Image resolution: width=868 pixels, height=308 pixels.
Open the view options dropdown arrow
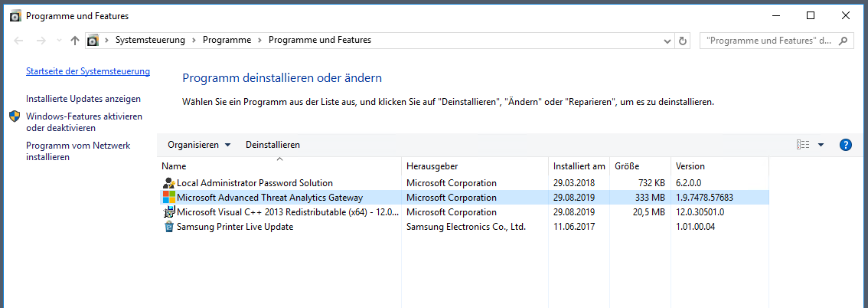coord(821,145)
